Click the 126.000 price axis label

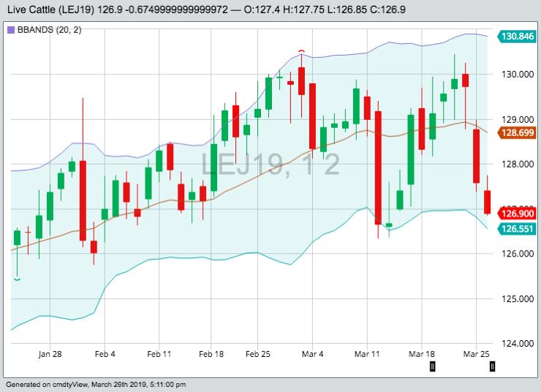tap(517, 254)
